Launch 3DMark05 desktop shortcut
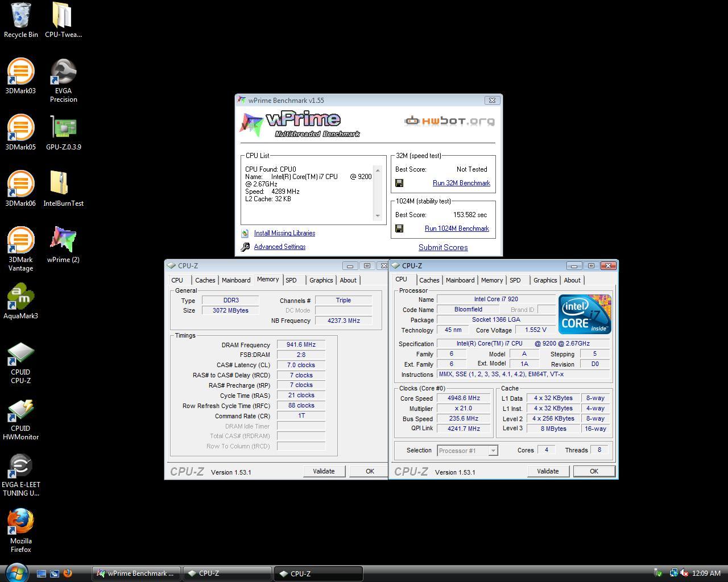The image size is (728, 582). coord(20,132)
